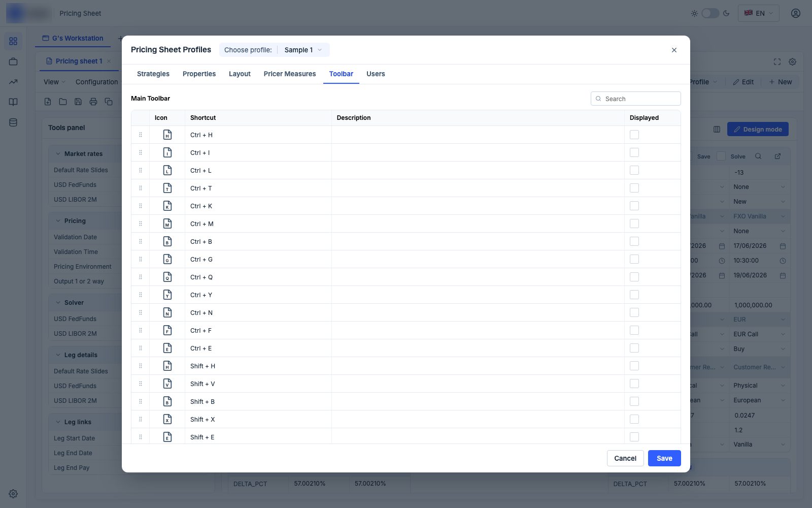This screenshot has height=508, width=812.
Task: Open the EN language dropdown
Action: pos(758,13)
